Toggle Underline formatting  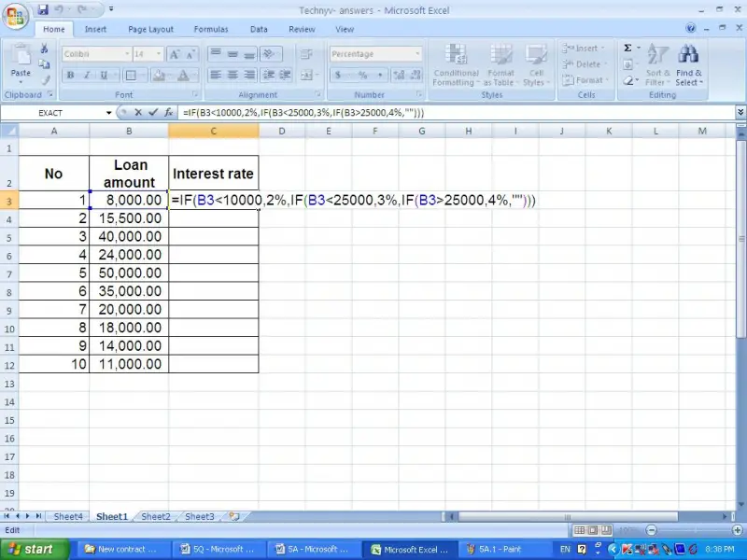(x=104, y=75)
